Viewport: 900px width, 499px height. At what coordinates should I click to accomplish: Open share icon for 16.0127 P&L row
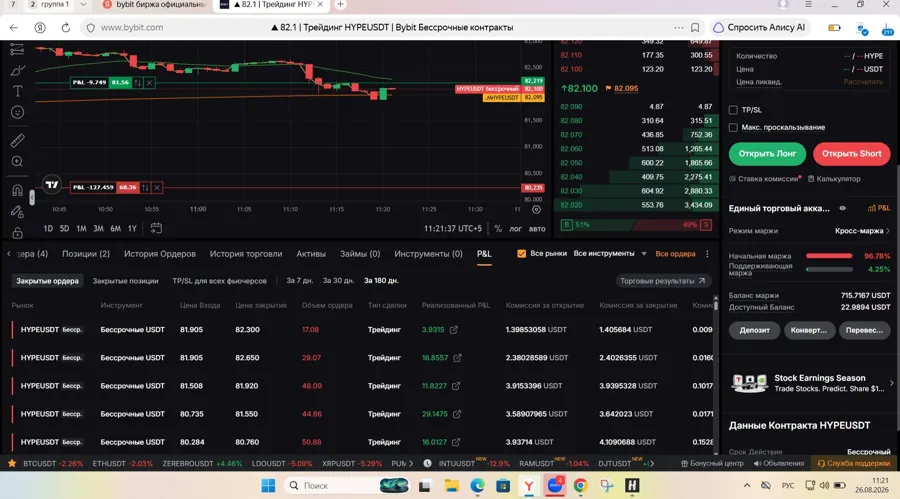coord(456,442)
